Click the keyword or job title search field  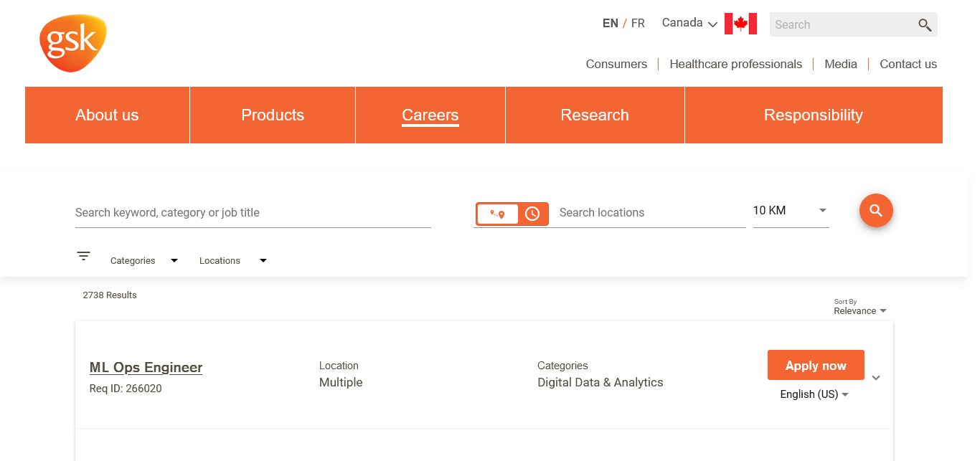coord(253,213)
